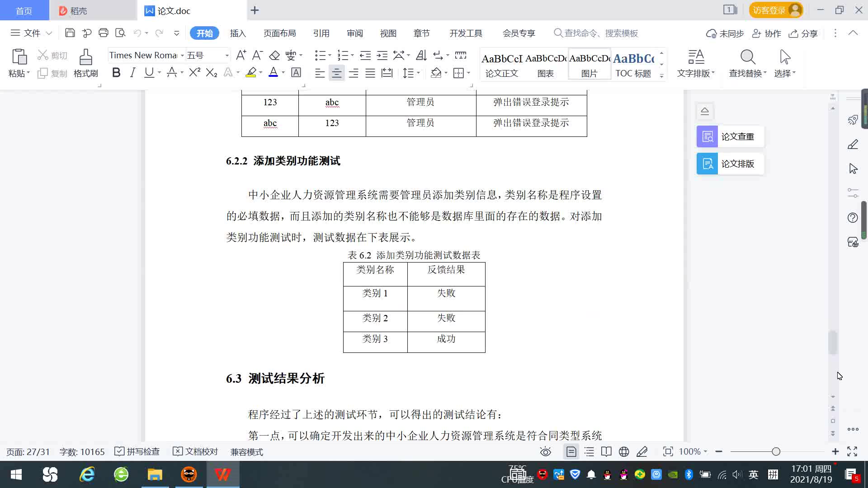Decrease font size with A- icon
868x488 pixels.
(x=257, y=55)
